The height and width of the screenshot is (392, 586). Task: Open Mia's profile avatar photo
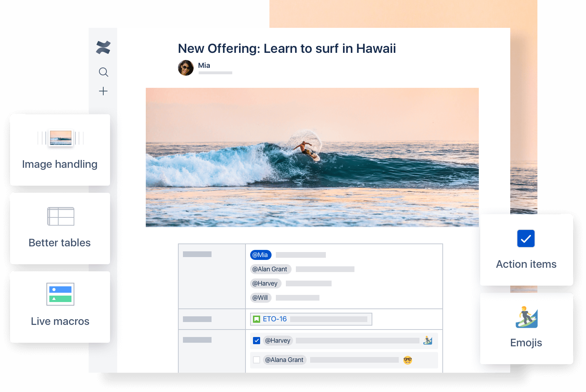[x=185, y=68]
